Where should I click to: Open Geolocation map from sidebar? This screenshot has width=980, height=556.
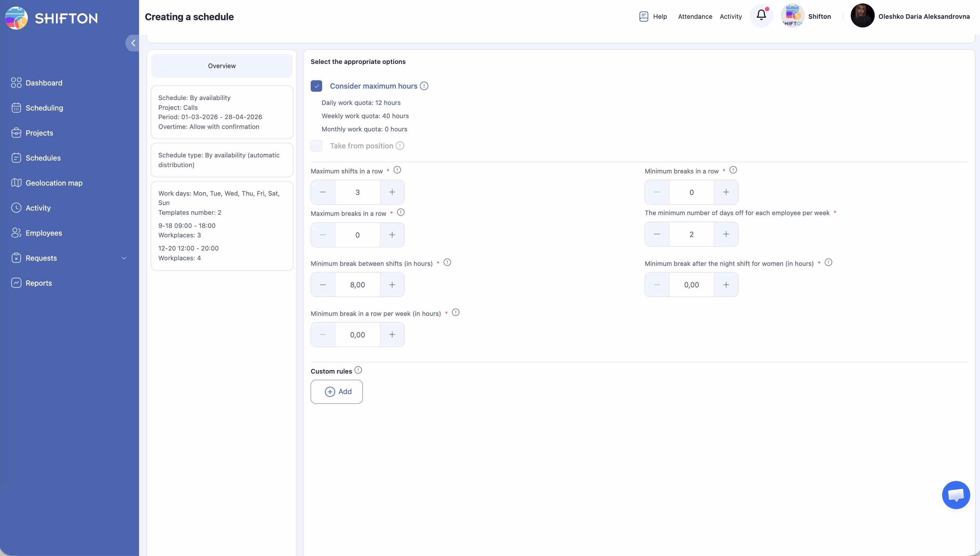[x=54, y=183]
